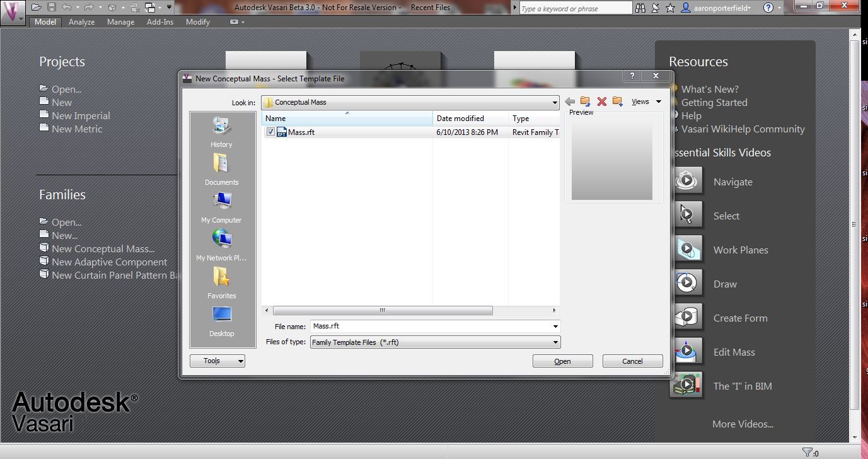Click the Default 3D View cube icon
This screenshot has height=459, width=868.
coord(112,8)
